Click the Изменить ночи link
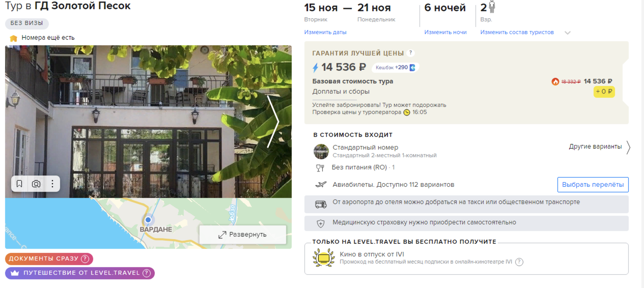 pyautogui.click(x=445, y=32)
